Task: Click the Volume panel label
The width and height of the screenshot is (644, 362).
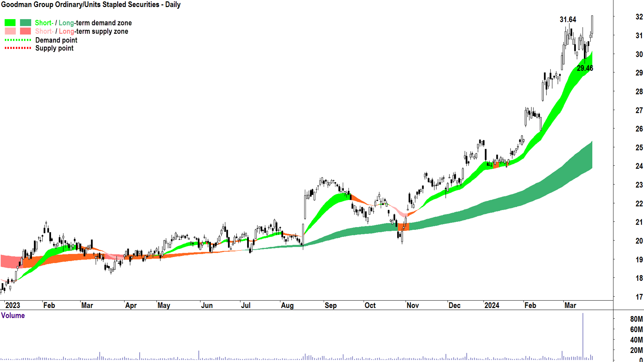Action: (x=13, y=315)
